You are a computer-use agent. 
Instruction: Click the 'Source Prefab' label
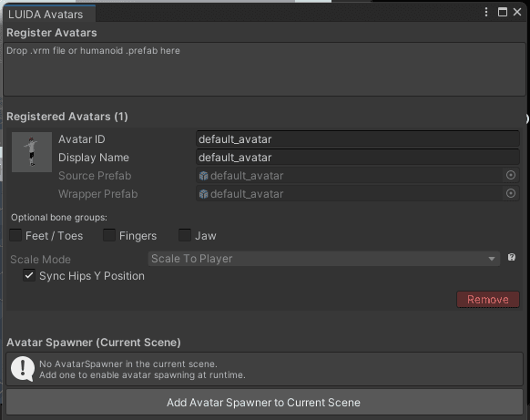[x=95, y=176]
